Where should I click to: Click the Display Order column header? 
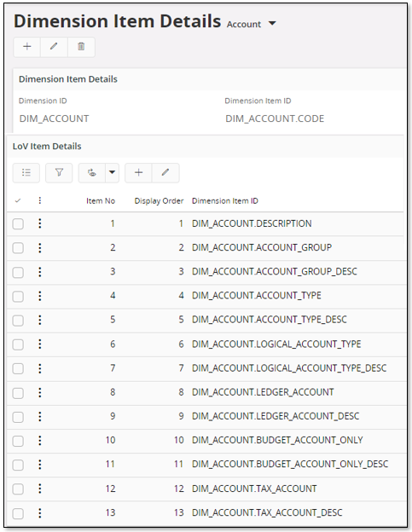pos(159,201)
